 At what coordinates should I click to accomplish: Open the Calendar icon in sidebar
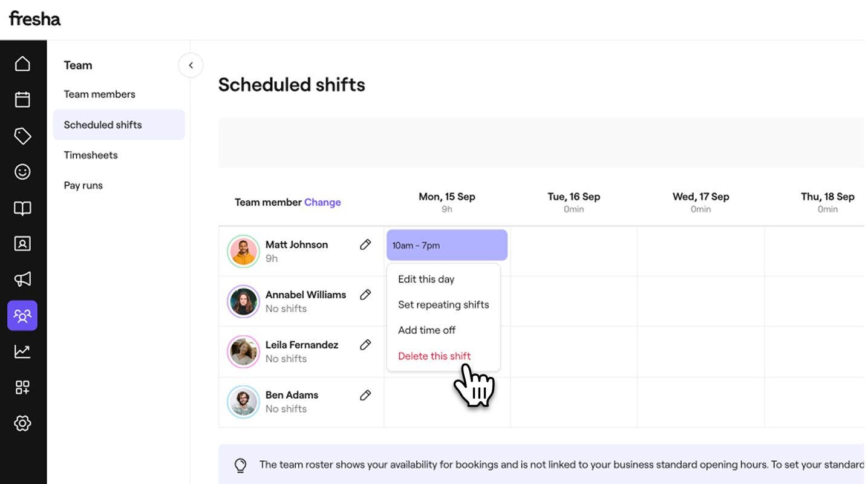[22, 99]
